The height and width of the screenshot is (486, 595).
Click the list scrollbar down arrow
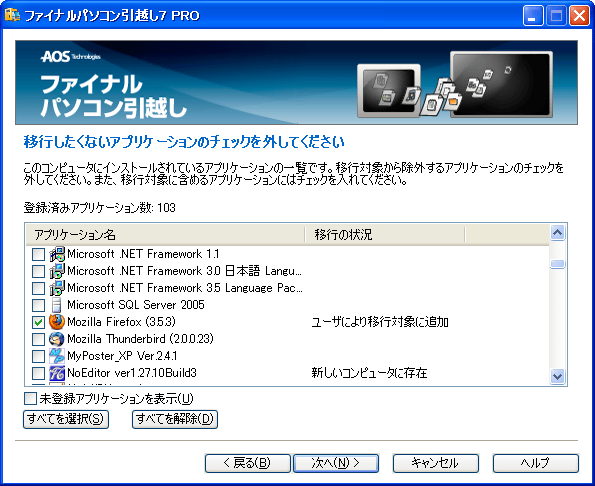tap(557, 376)
